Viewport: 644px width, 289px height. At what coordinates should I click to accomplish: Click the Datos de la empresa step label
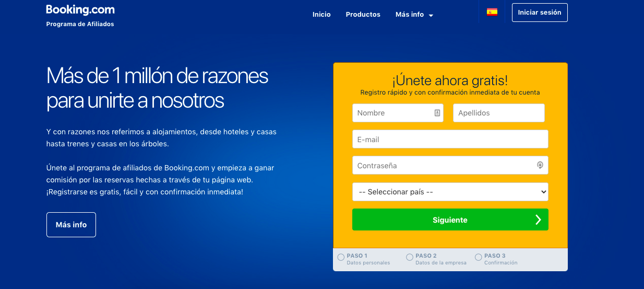(441, 263)
